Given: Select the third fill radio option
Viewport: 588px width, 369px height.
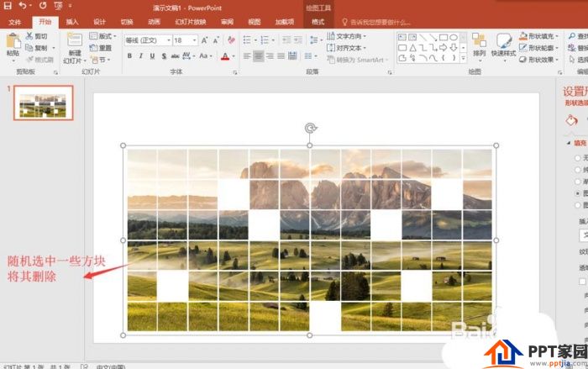Looking at the screenshot, I should coord(578,182).
